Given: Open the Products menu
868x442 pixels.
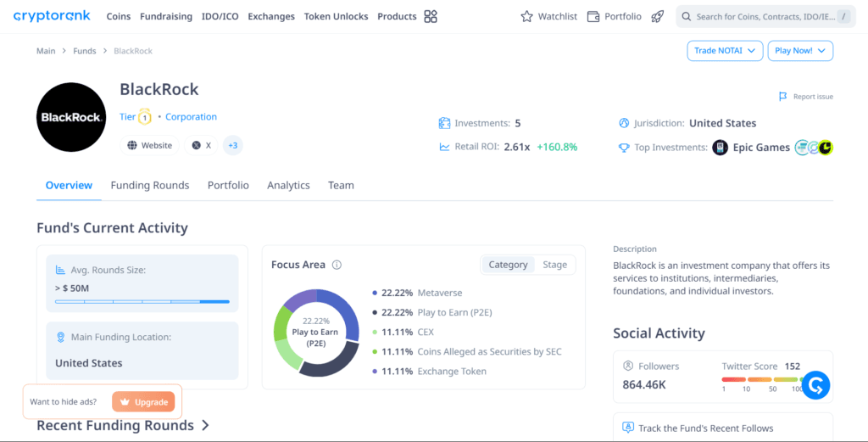Looking at the screenshot, I should point(397,17).
